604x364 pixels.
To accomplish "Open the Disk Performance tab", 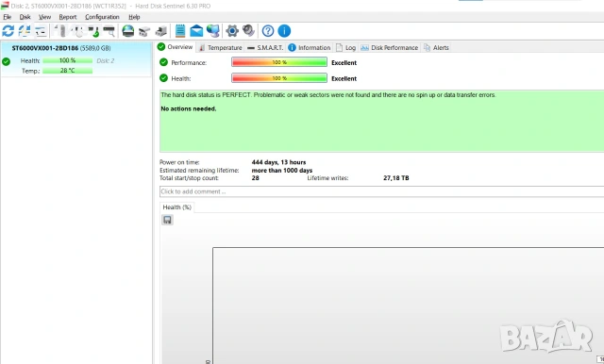I will [x=390, y=48].
